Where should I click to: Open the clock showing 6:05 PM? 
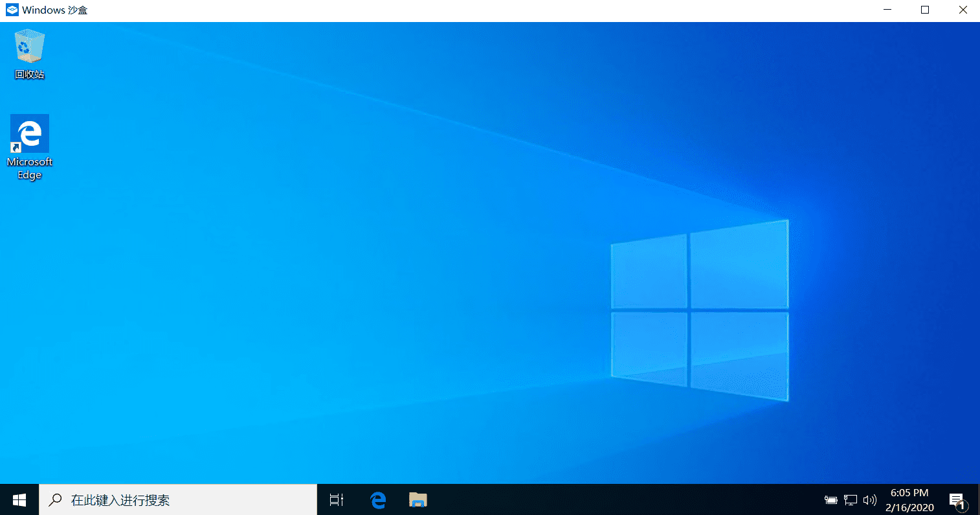909,493
